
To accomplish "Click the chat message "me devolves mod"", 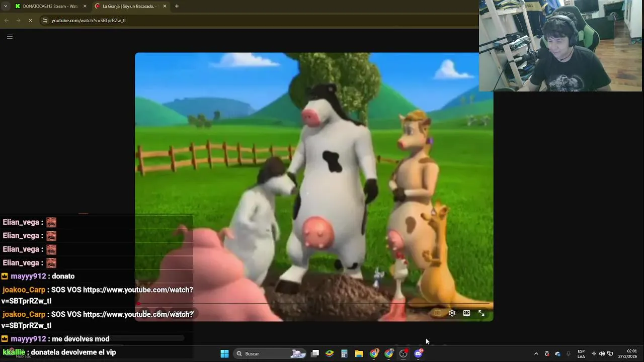I will point(80,339).
